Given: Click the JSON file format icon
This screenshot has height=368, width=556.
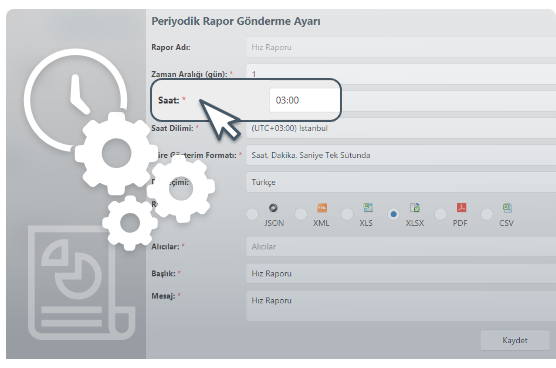Looking at the screenshot, I should coord(273,208).
